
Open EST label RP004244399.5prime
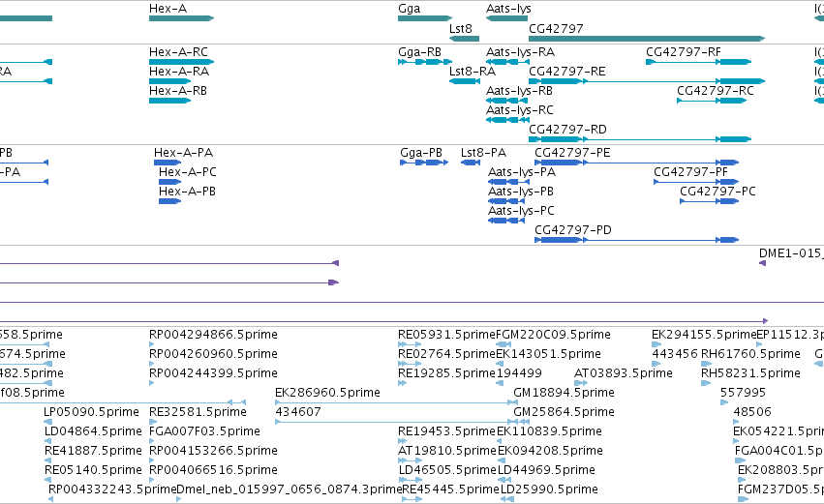[x=213, y=373]
